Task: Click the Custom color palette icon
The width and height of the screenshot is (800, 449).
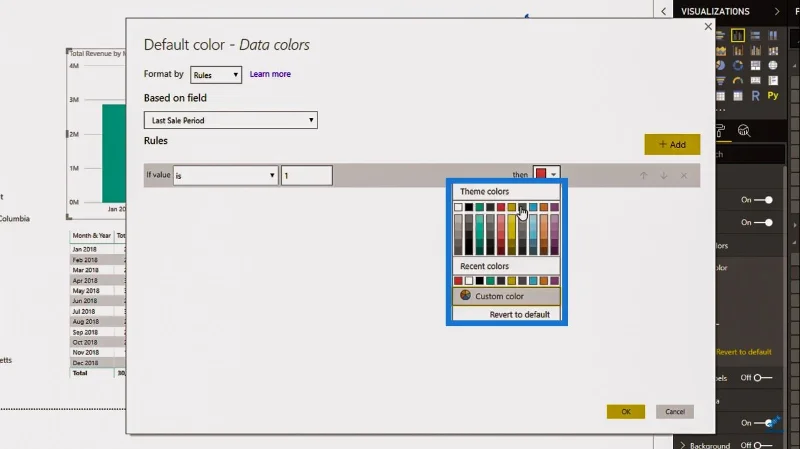Action: coord(465,295)
